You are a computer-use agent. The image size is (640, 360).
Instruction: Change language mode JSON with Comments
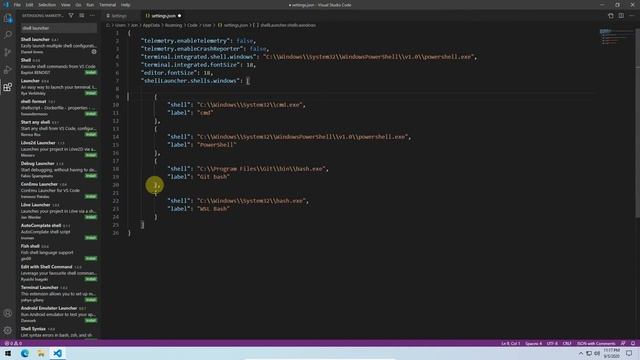pos(596,343)
